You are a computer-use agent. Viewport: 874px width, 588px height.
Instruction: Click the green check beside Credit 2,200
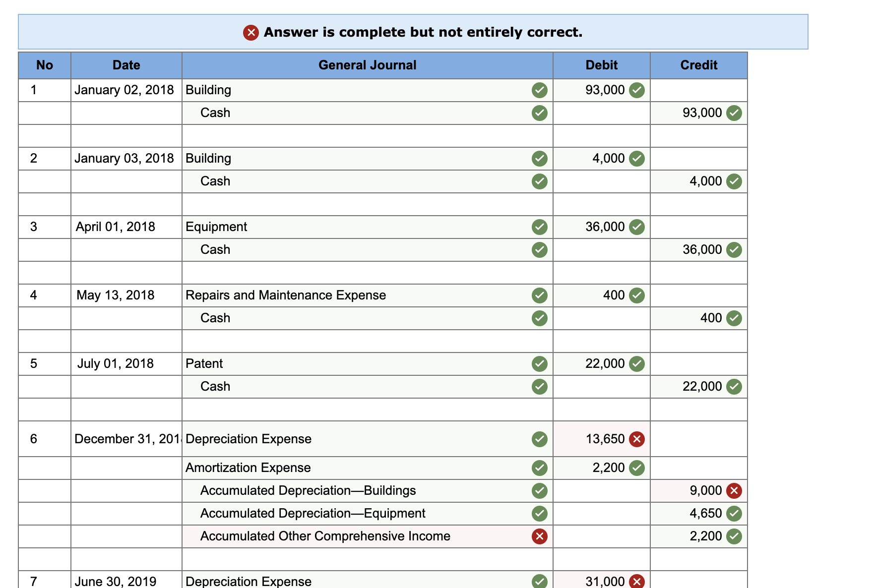point(734,536)
